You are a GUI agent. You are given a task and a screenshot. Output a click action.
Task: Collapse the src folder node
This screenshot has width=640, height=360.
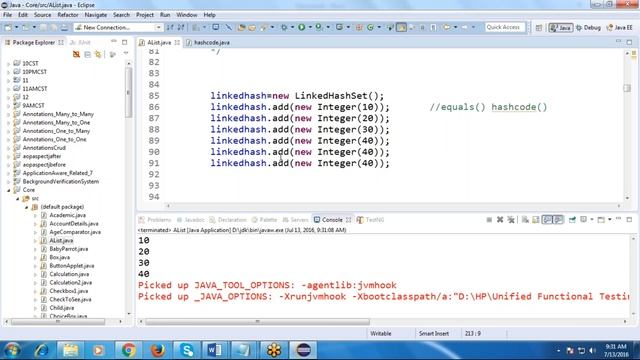click(x=18, y=199)
